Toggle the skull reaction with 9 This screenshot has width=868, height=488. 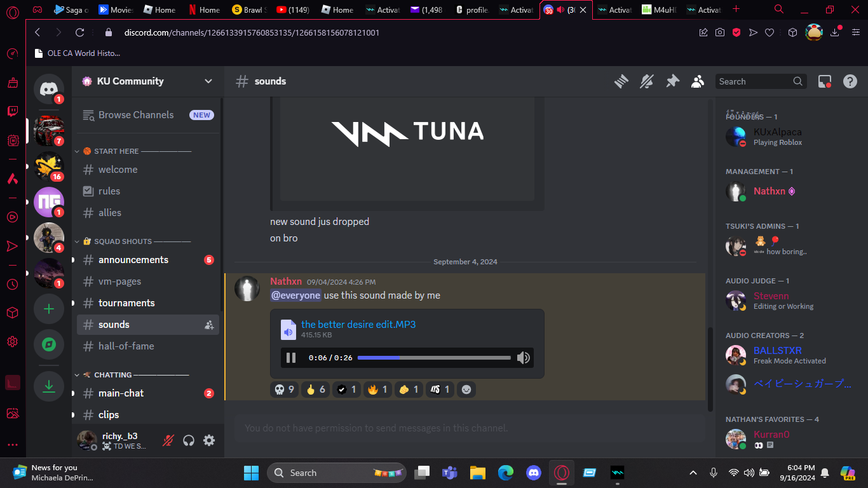click(x=285, y=390)
